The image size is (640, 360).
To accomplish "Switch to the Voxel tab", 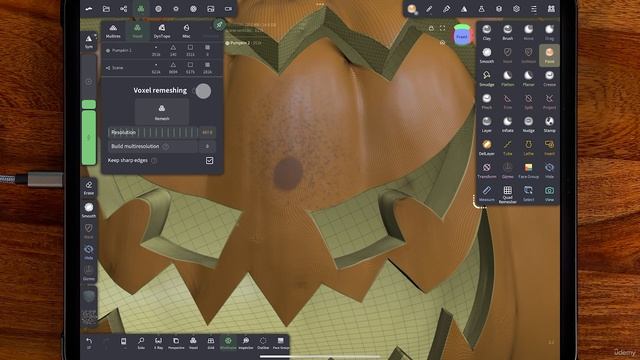I will tap(137, 31).
